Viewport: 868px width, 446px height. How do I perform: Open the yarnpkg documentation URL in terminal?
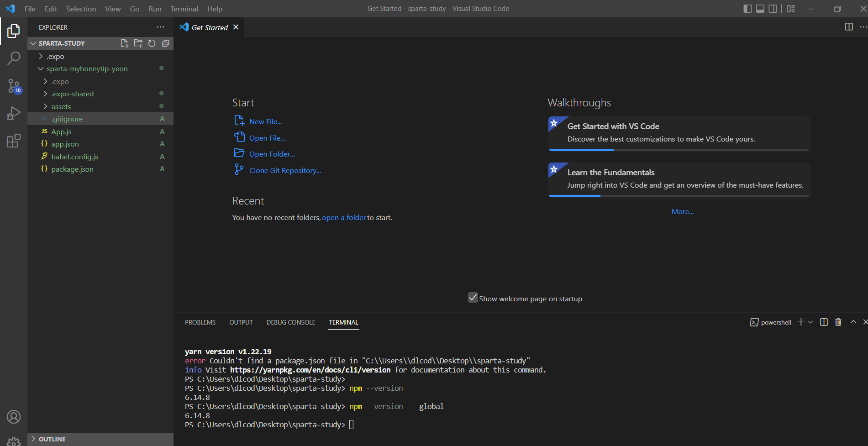tap(310, 370)
